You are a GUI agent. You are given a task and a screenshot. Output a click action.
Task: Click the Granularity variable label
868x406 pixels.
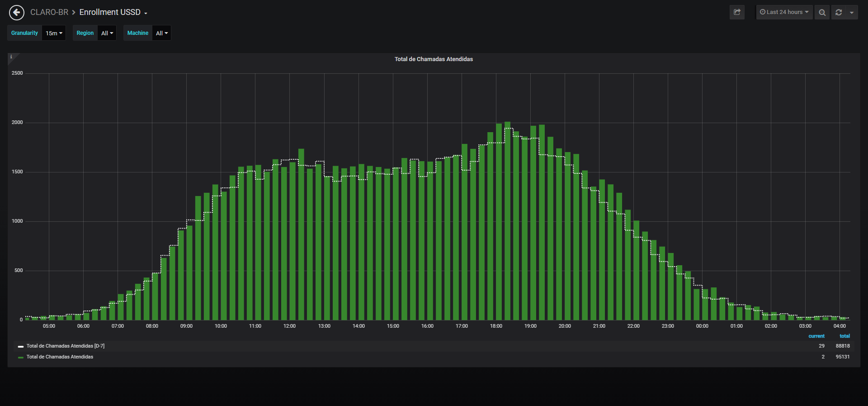pos(25,33)
